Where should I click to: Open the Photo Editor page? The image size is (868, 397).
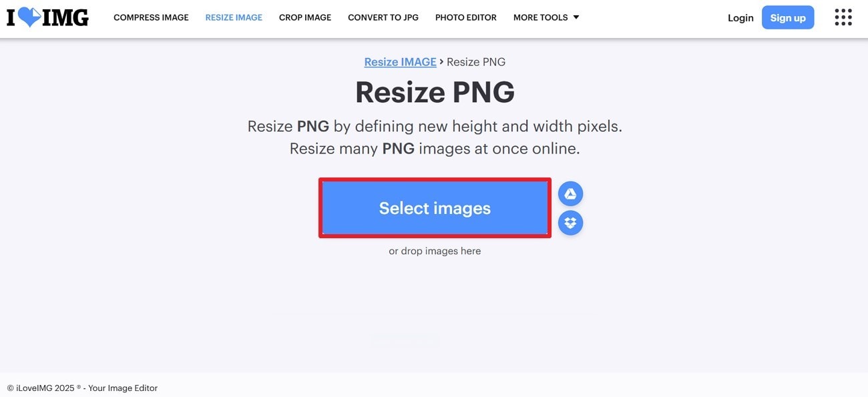[466, 17]
